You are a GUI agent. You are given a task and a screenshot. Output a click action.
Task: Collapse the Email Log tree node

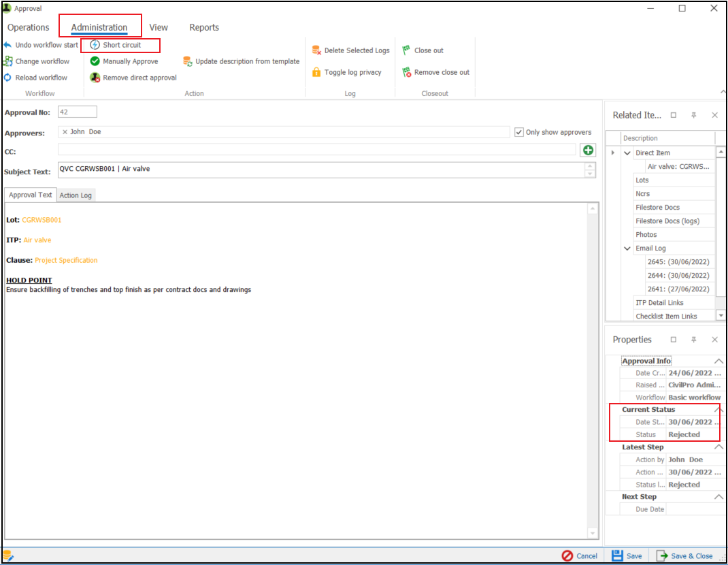tap(627, 248)
